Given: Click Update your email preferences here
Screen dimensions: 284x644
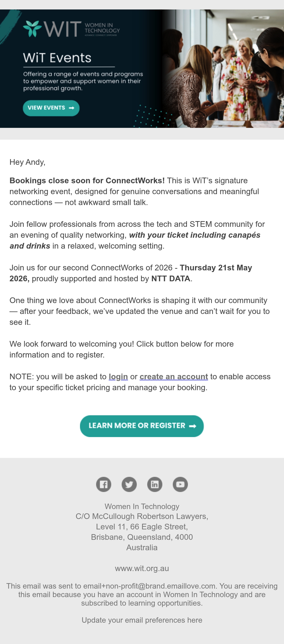Looking at the screenshot, I should point(142,620).
